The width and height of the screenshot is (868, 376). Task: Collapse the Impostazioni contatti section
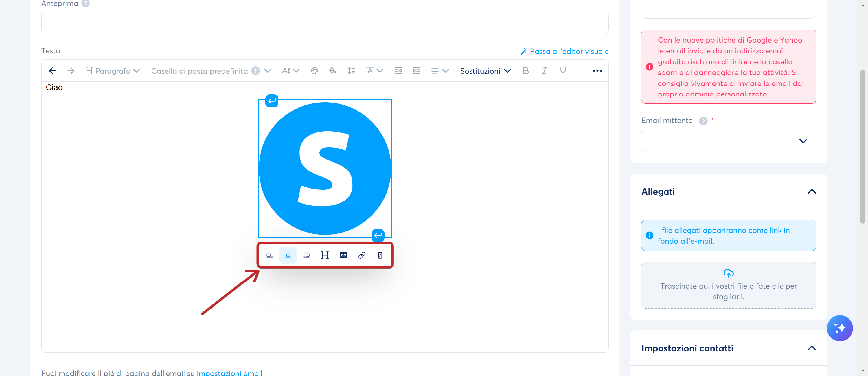pyautogui.click(x=812, y=348)
